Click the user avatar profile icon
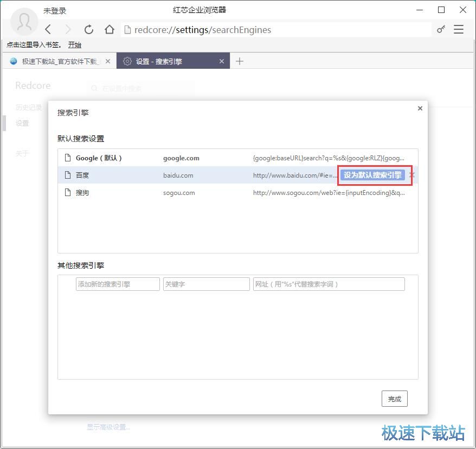476x449 pixels. 24,22
